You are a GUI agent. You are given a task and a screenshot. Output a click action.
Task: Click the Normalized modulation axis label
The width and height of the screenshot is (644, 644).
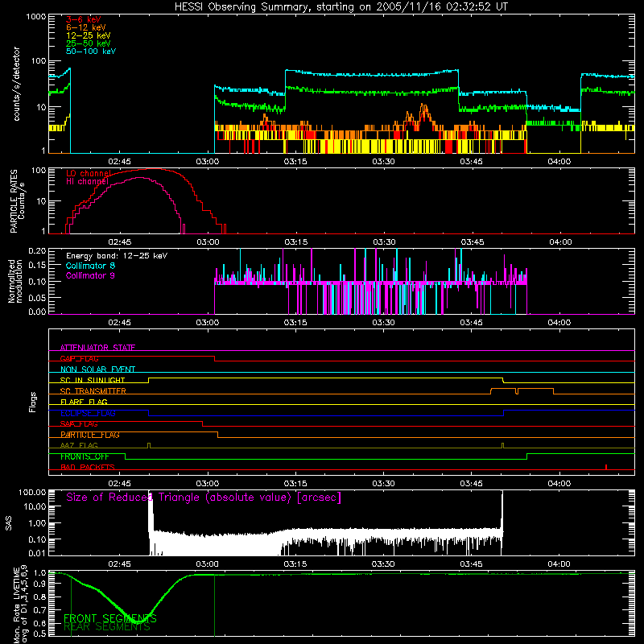(15, 281)
